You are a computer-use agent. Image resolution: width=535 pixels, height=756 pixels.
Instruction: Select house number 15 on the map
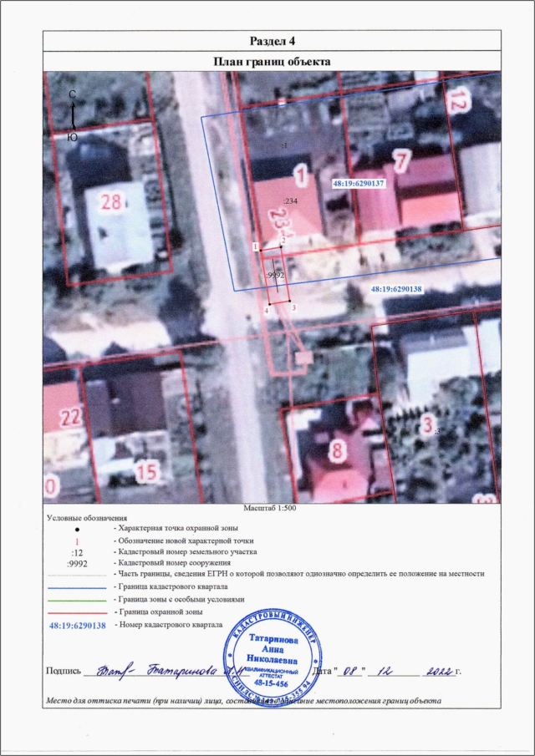coord(146,473)
